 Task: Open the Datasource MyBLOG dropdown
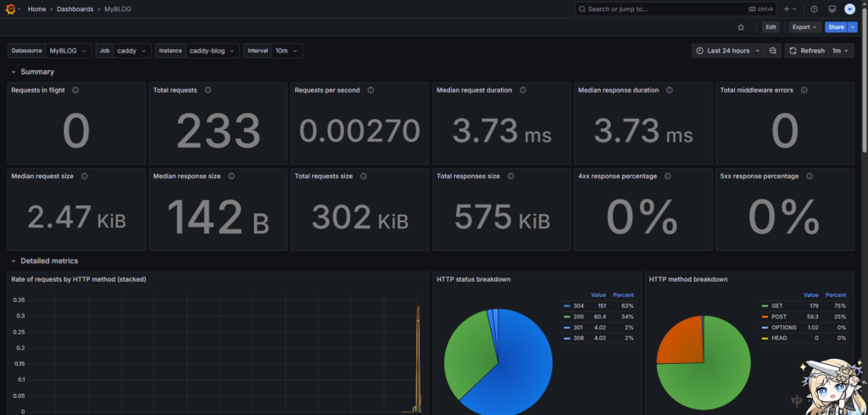pyautogui.click(x=68, y=51)
